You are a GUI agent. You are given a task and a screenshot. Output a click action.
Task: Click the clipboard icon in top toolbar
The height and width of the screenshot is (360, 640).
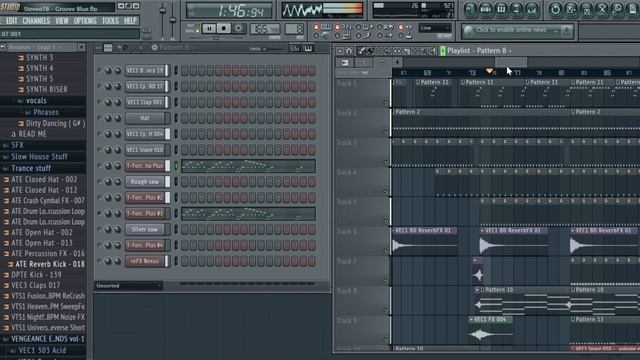click(x=632, y=9)
